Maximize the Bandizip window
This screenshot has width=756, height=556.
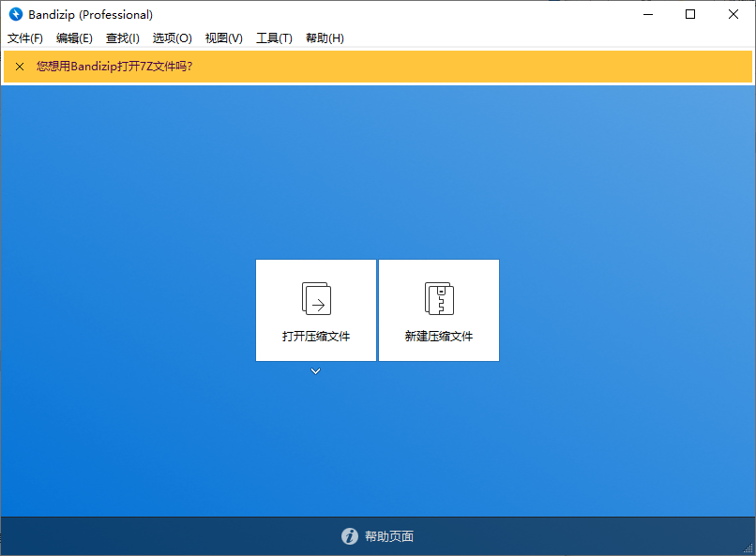[x=690, y=14]
